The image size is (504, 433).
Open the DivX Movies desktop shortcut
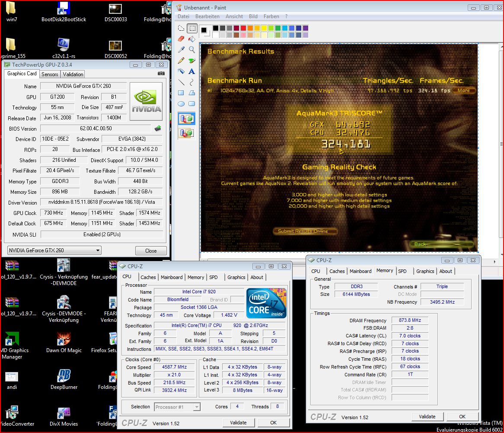[x=64, y=416]
